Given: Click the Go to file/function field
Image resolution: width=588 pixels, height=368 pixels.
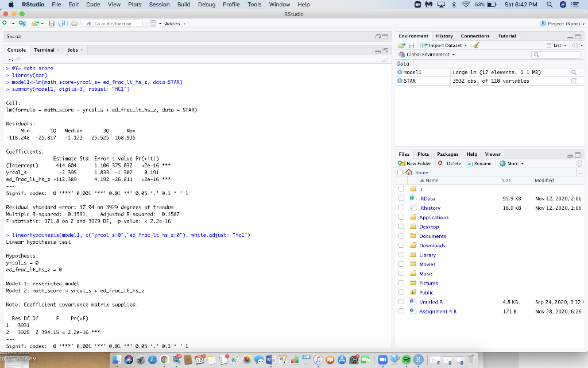Looking at the screenshot, I should [x=112, y=24].
